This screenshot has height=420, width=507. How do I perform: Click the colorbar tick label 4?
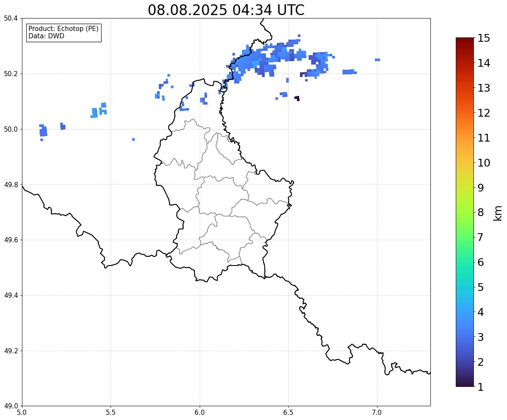click(x=481, y=312)
